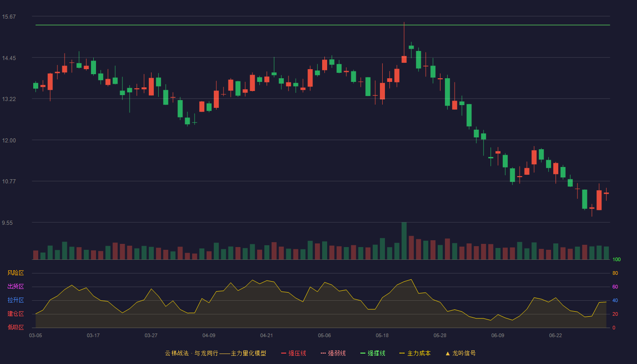Click the 05-18 date label
The image size is (637, 364).
(382, 335)
